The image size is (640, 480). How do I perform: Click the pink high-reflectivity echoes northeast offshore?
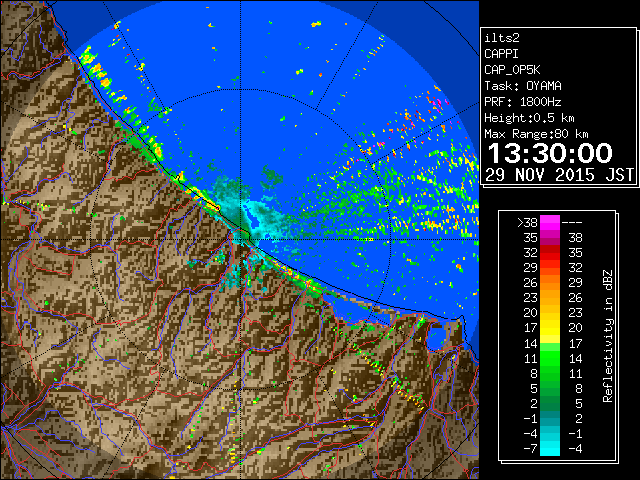438,102
